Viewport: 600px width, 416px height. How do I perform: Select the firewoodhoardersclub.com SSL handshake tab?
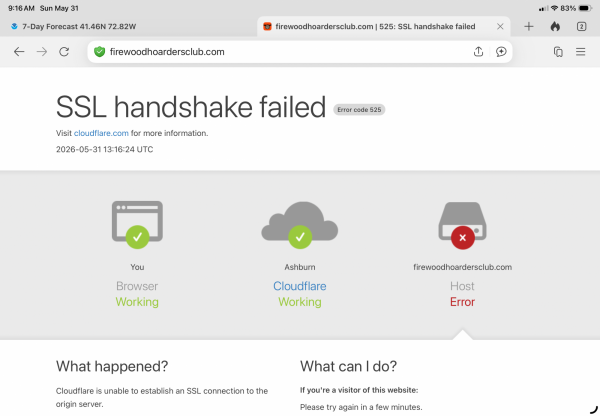point(375,26)
